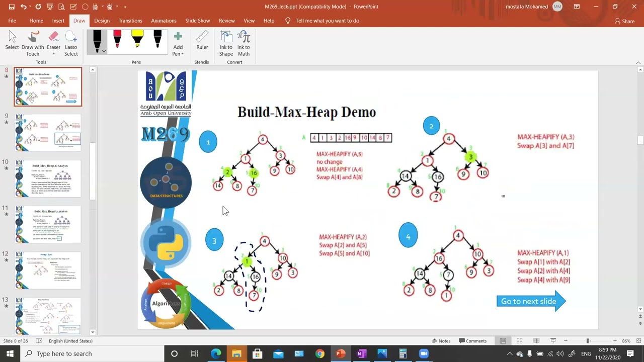Viewport: 644px width, 362px height.
Task: Click the spell check icon in status bar
Action: [39, 341]
